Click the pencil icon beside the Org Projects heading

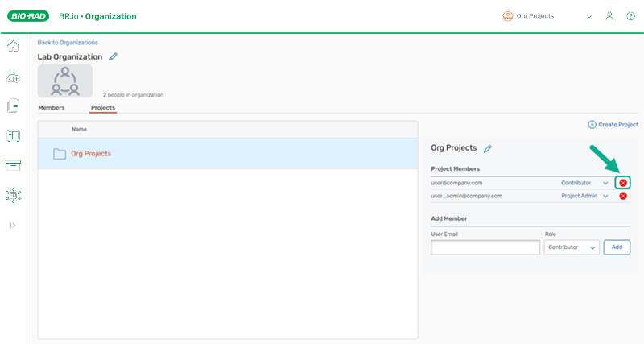click(488, 148)
